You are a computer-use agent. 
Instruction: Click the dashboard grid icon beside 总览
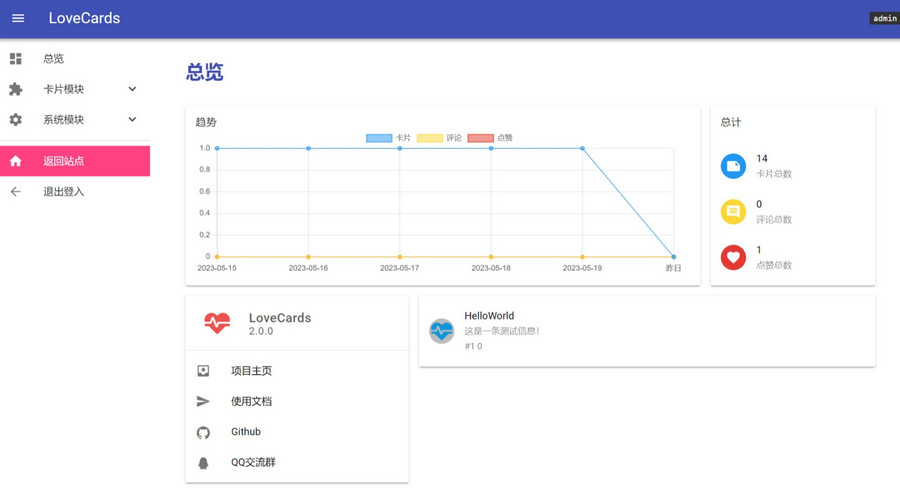click(x=16, y=59)
